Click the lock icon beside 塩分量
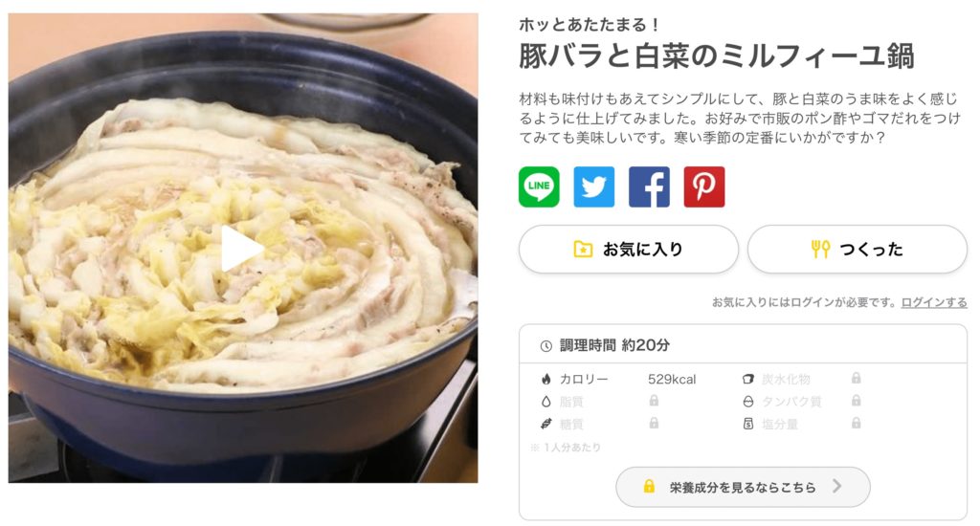 [x=857, y=423]
